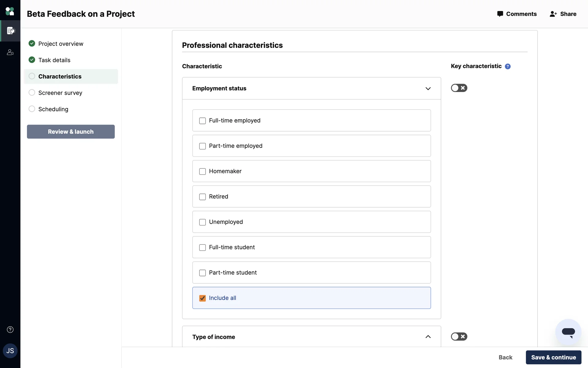This screenshot has width=588, height=368.
Task: Open the Task details step
Action: tap(54, 60)
